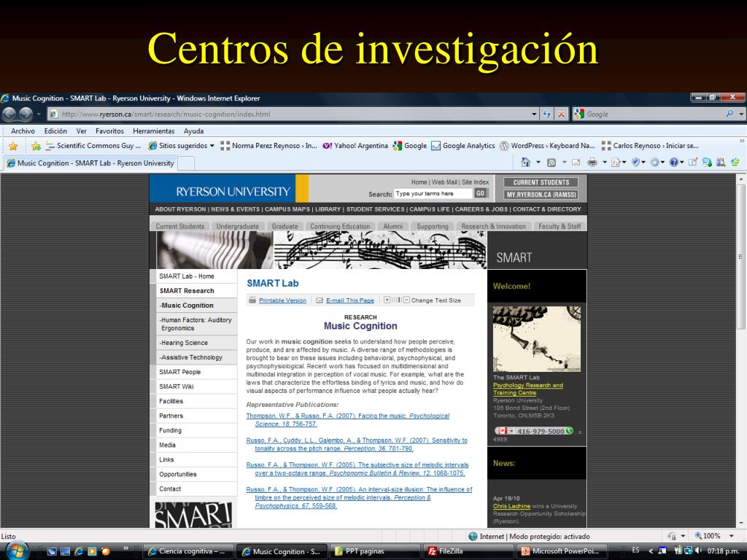This screenshot has height=560, width=747.
Task: Click volume speaker icon in system tray
Action: (698, 551)
